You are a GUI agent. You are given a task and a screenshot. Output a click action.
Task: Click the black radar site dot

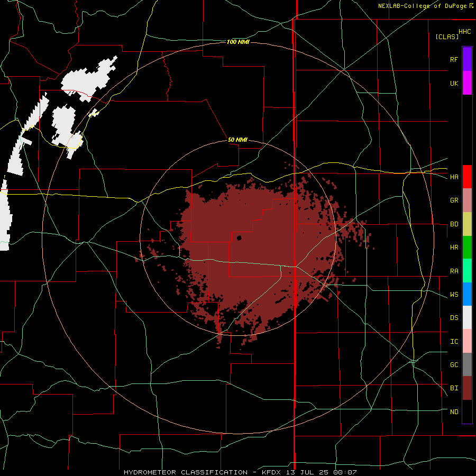tap(239, 237)
